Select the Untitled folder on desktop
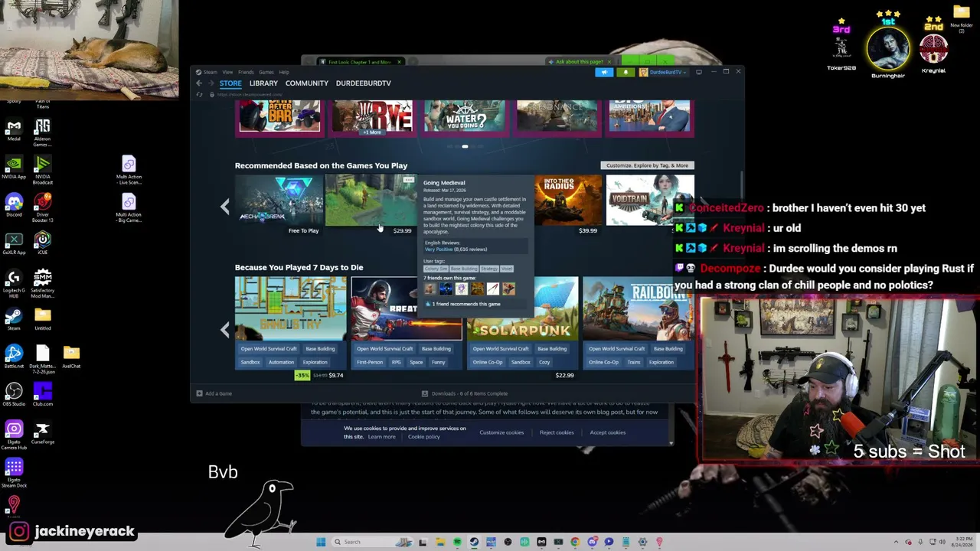980x551 pixels. [x=43, y=318]
